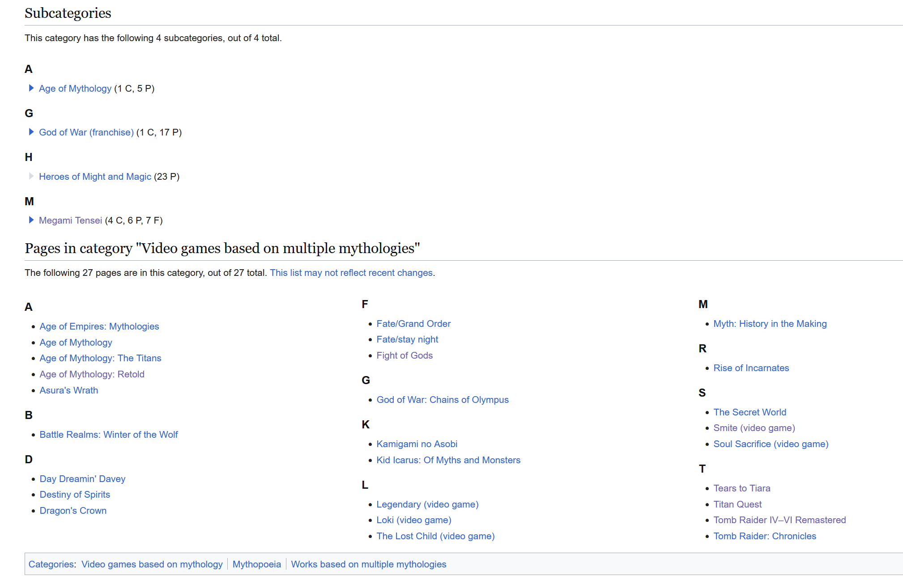Open The Lost Child (video game) page
The width and height of the screenshot is (903, 588).
click(435, 536)
